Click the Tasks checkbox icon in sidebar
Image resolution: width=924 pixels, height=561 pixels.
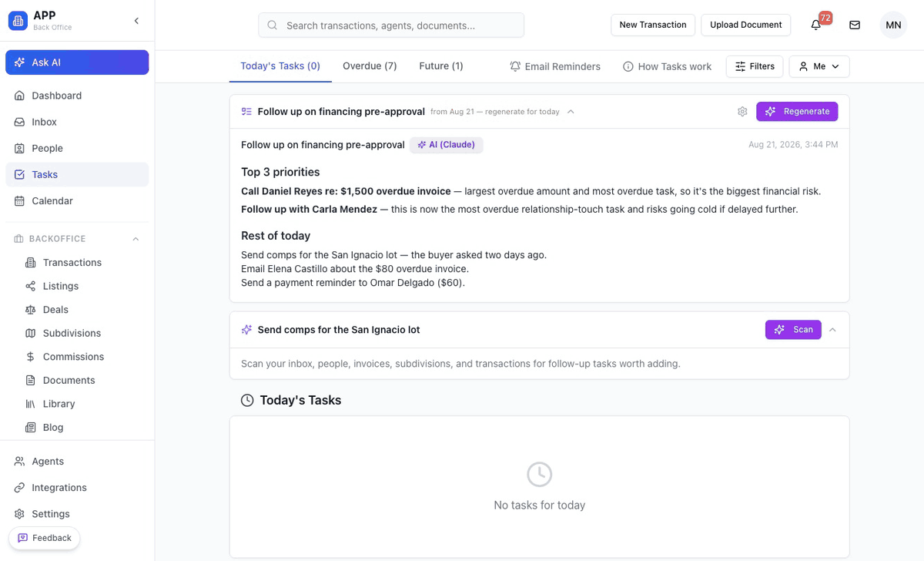(x=19, y=174)
